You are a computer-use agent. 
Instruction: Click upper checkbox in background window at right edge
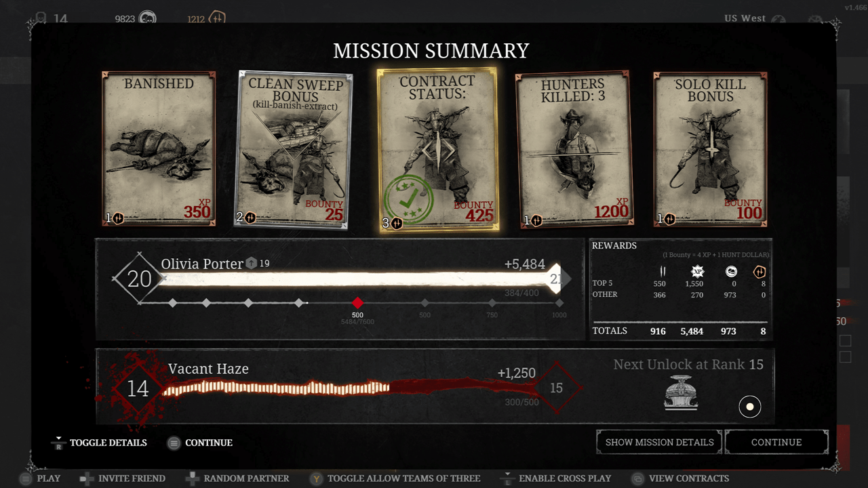point(845,341)
